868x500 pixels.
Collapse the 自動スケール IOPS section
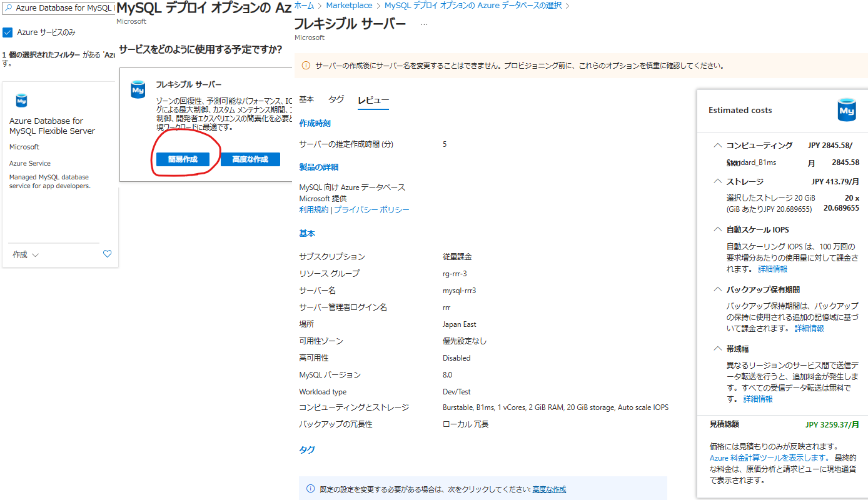[717, 229]
